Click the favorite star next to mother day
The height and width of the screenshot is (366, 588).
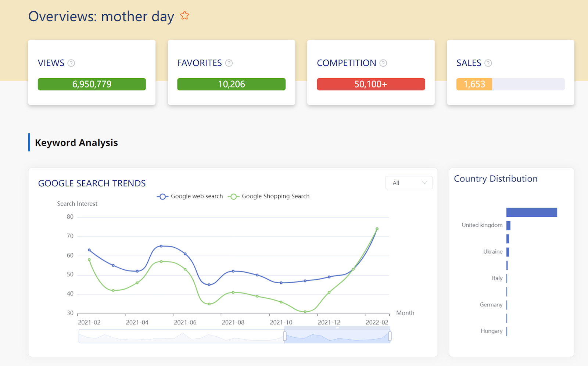[184, 15]
